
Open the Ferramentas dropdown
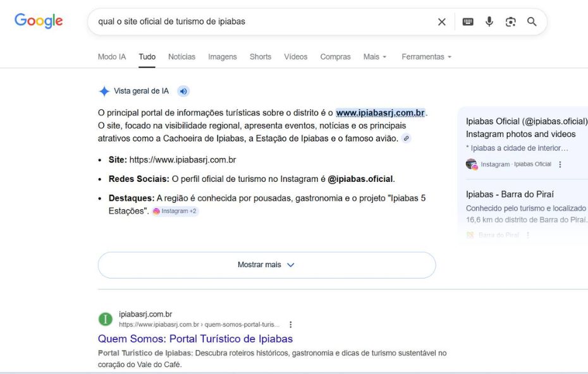[x=426, y=57]
